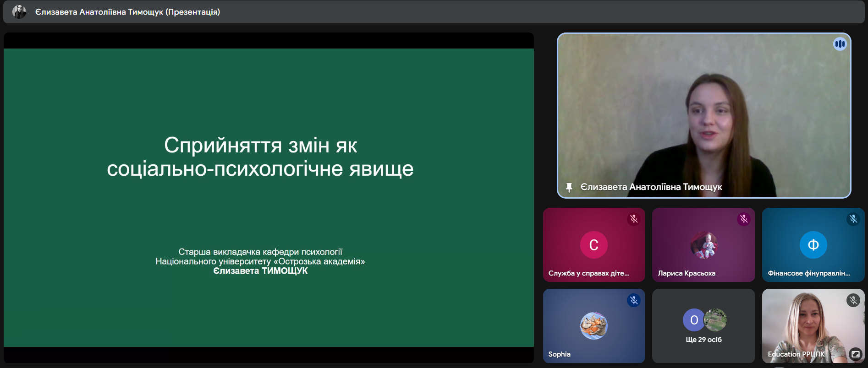The image size is (868, 368).
Task: Click muted mic icon on Лариса Красьоха tile
Action: (743, 219)
